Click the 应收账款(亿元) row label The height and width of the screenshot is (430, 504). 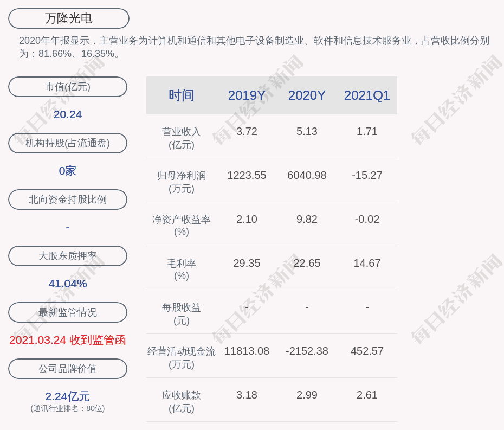pyautogui.click(x=182, y=402)
